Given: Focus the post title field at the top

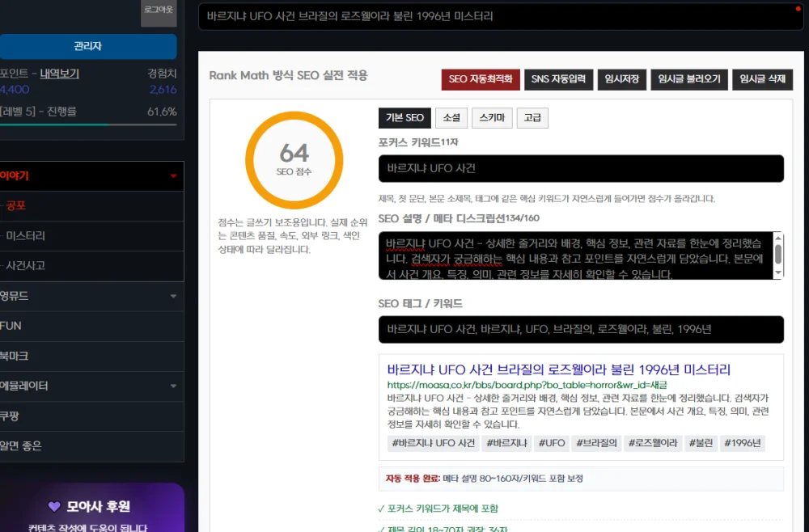Looking at the screenshot, I should (501, 16).
